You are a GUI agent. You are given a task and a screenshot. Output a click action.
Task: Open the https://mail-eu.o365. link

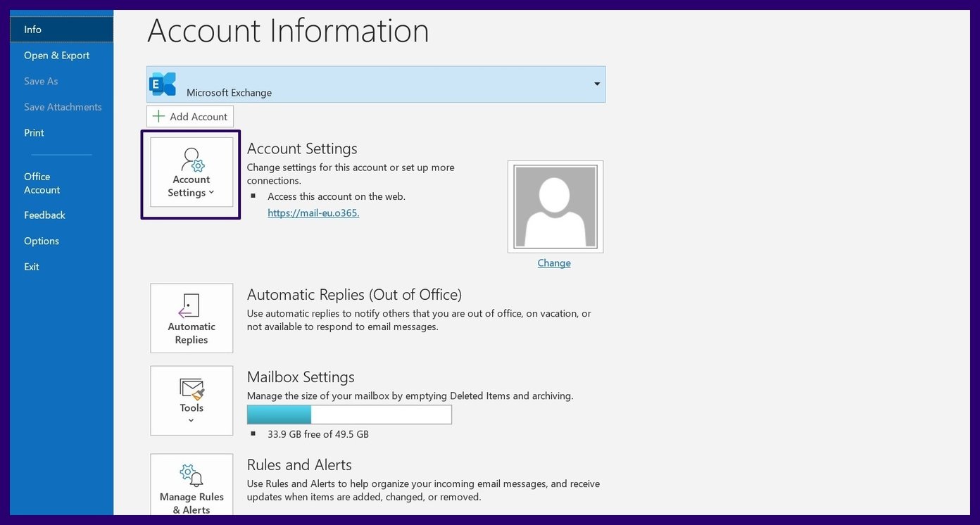click(x=313, y=213)
